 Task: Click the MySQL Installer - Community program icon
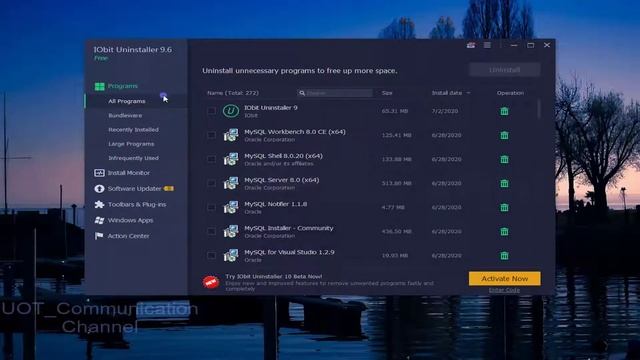tap(231, 231)
